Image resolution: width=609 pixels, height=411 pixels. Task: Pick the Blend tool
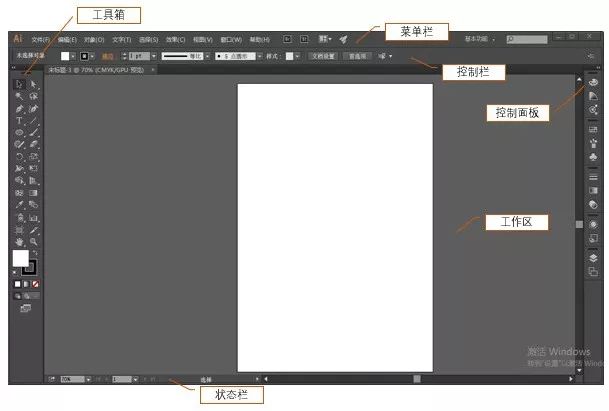click(33, 205)
